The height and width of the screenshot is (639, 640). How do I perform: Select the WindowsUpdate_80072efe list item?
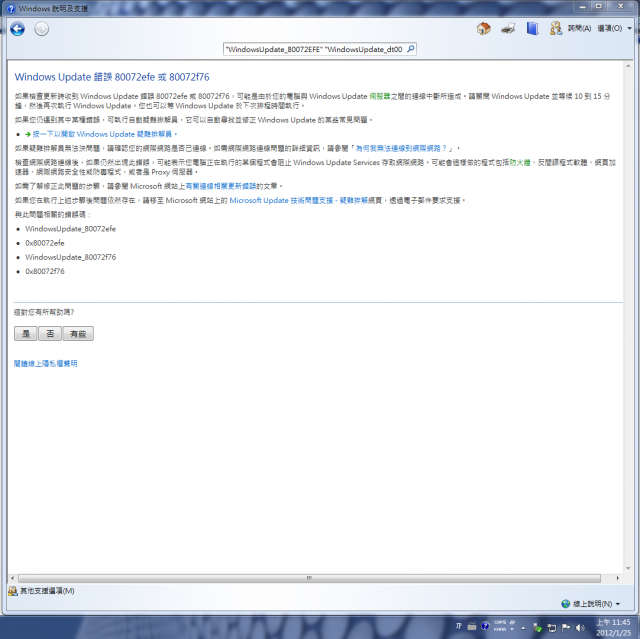(71, 229)
